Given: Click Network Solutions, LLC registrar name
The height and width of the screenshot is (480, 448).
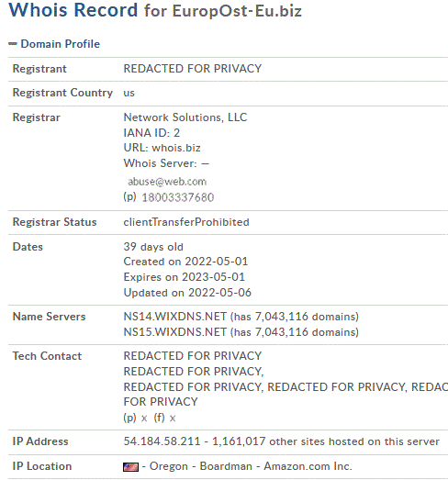Looking at the screenshot, I should [185, 117].
